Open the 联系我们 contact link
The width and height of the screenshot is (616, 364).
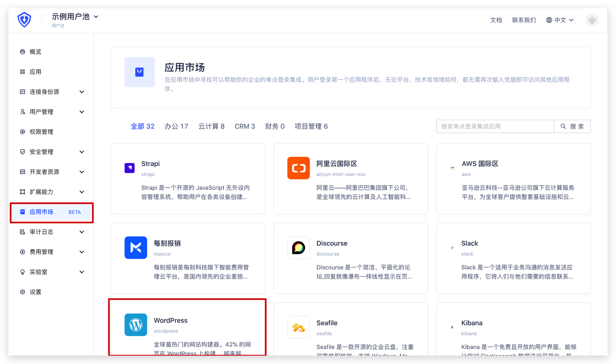[x=524, y=20]
